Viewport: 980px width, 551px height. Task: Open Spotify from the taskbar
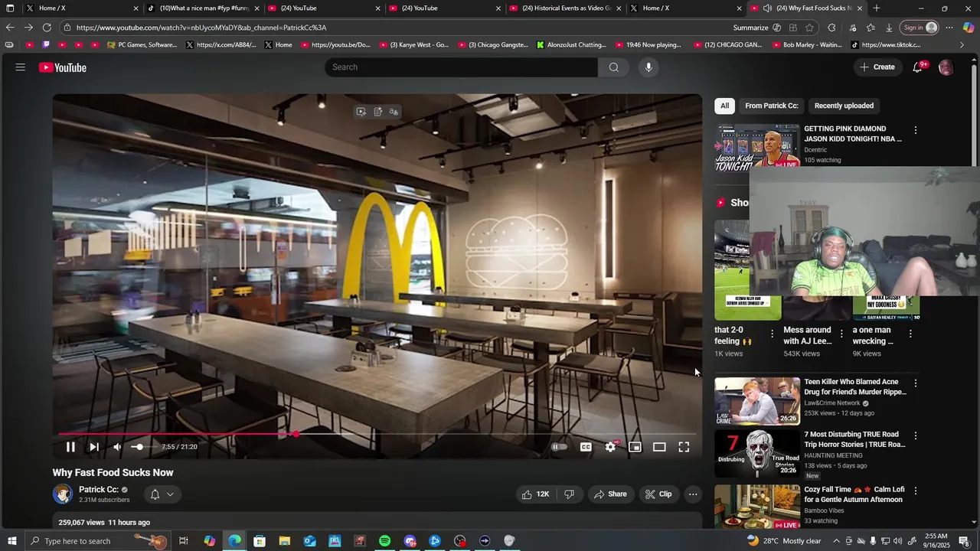click(x=384, y=541)
